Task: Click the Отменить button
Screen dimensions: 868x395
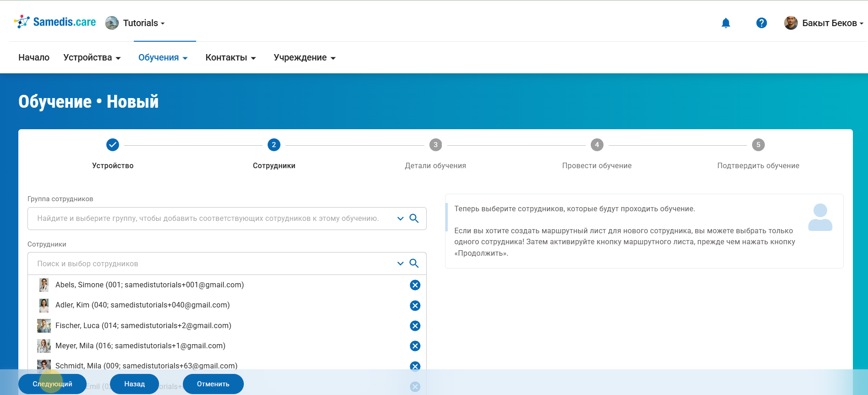Action: coord(213,384)
